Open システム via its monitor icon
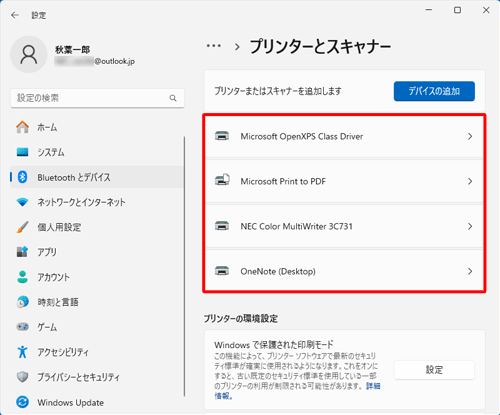This screenshot has width=500, height=415. tap(22, 152)
